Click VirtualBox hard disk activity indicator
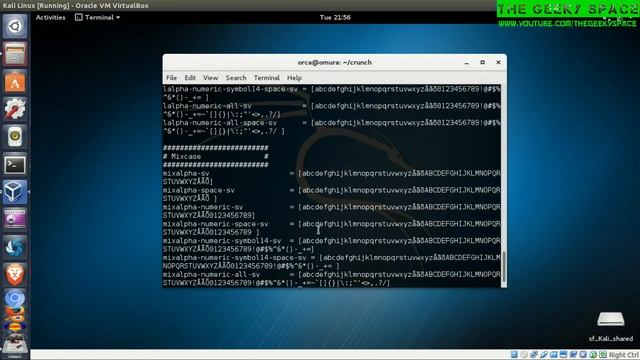Viewport: 640px width, 360px height. 514,355
